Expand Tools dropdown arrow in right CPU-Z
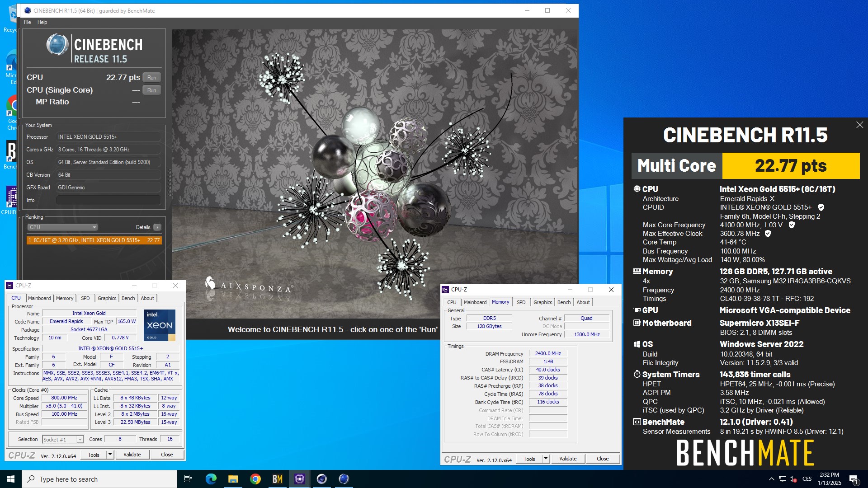This screenshot has height=488, width=868. click(546, 459)
